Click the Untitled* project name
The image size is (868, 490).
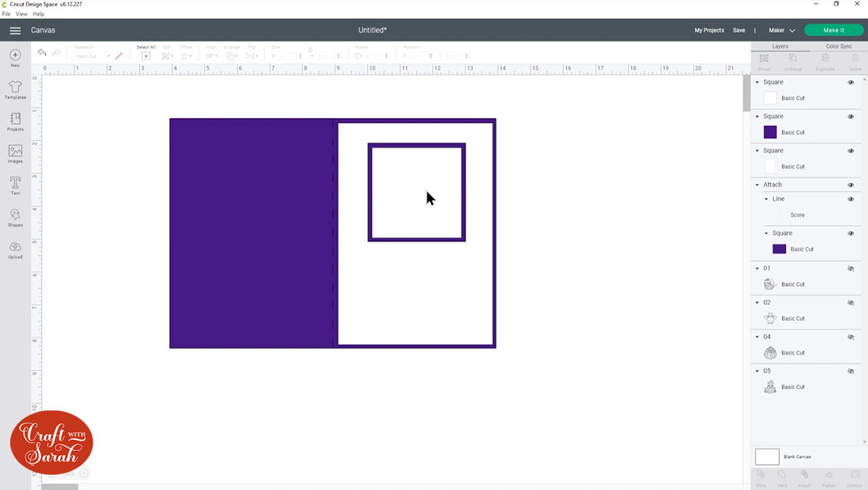tap(373, 30)
